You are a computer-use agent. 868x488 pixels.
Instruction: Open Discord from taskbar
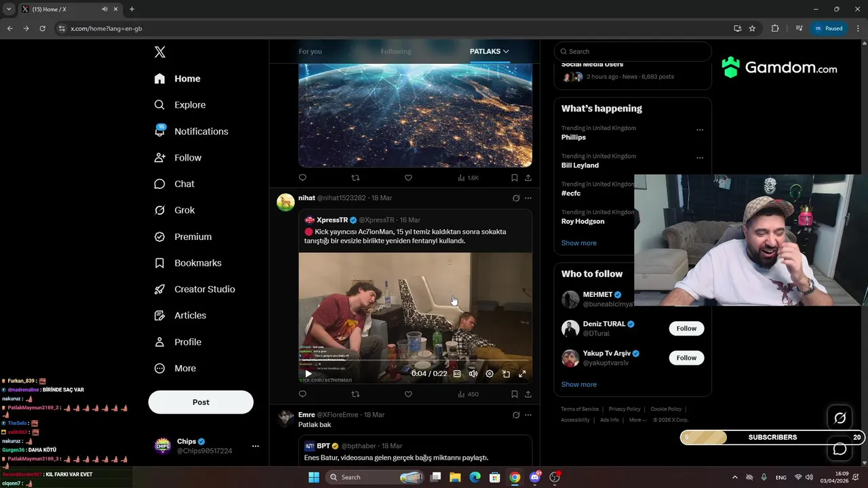(534, 477)
